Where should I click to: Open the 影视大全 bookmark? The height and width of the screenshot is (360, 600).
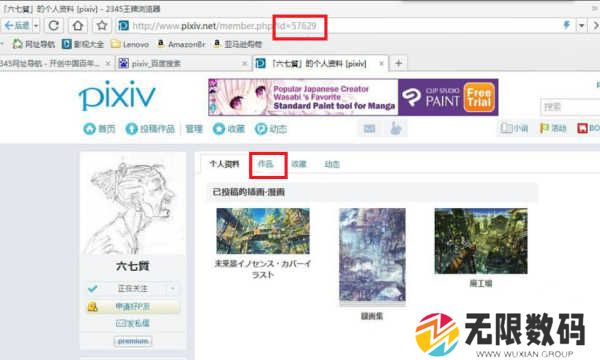pyautogui.click(x=83, y=44)
